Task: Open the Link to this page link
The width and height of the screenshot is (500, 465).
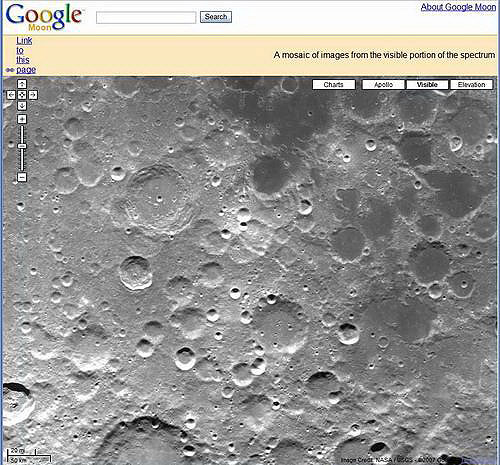Action: pos(25,55)
